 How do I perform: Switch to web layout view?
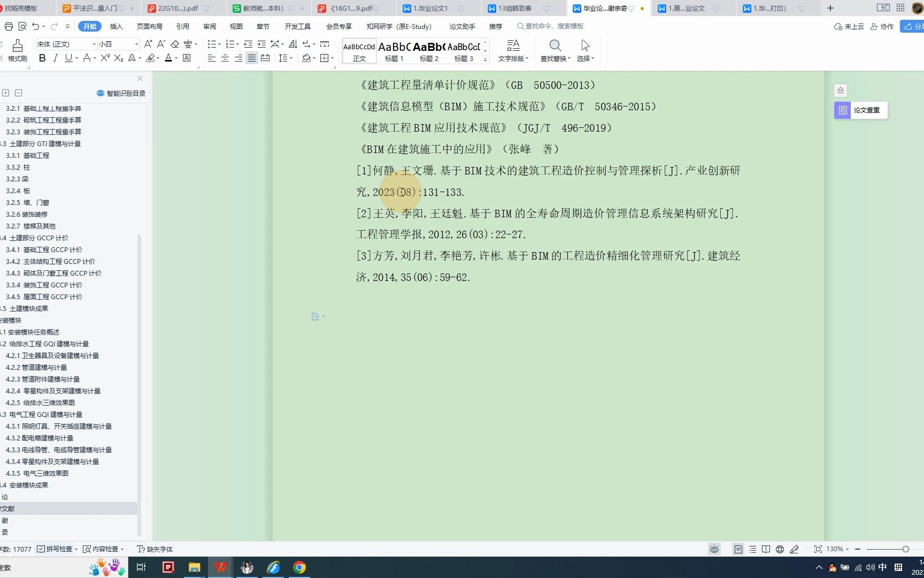click(x=780, y=549)
